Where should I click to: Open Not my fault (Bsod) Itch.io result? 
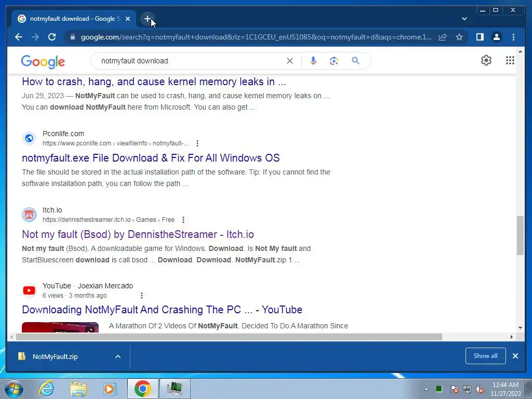click(138, 234)
